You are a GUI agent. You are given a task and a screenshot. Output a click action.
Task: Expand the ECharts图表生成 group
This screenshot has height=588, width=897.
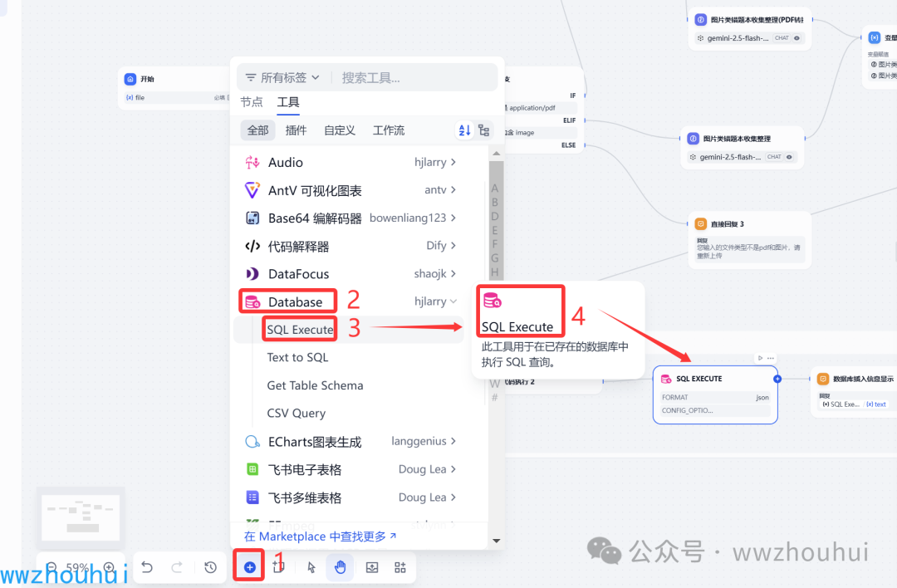(453, 441)
